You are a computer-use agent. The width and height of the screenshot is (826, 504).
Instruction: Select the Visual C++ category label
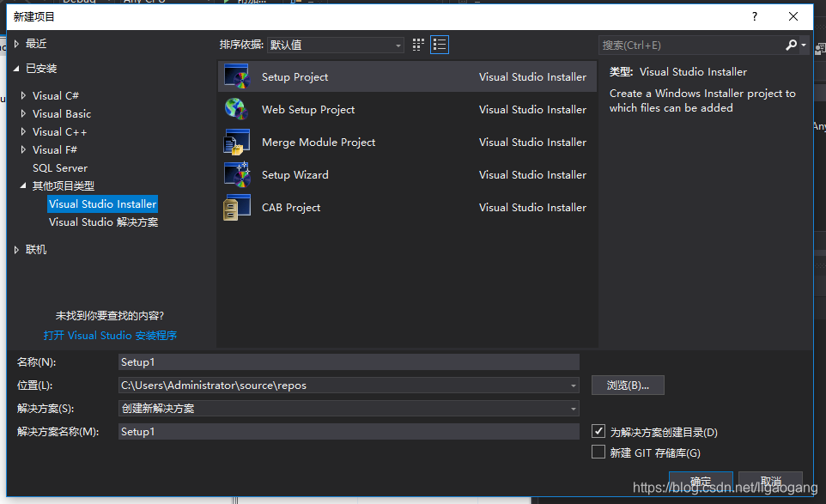pos(59,131)
